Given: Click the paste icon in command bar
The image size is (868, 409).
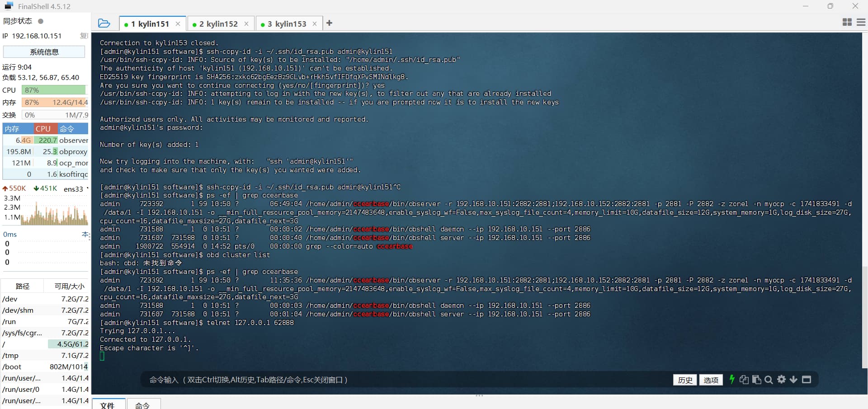Looking at the screenshot, I should 756,380.
